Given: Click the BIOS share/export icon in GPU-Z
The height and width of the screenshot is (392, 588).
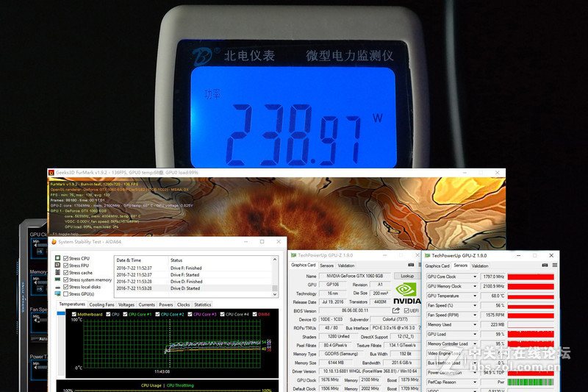Looking at the screenshot, I should click(x=396, y=310).
